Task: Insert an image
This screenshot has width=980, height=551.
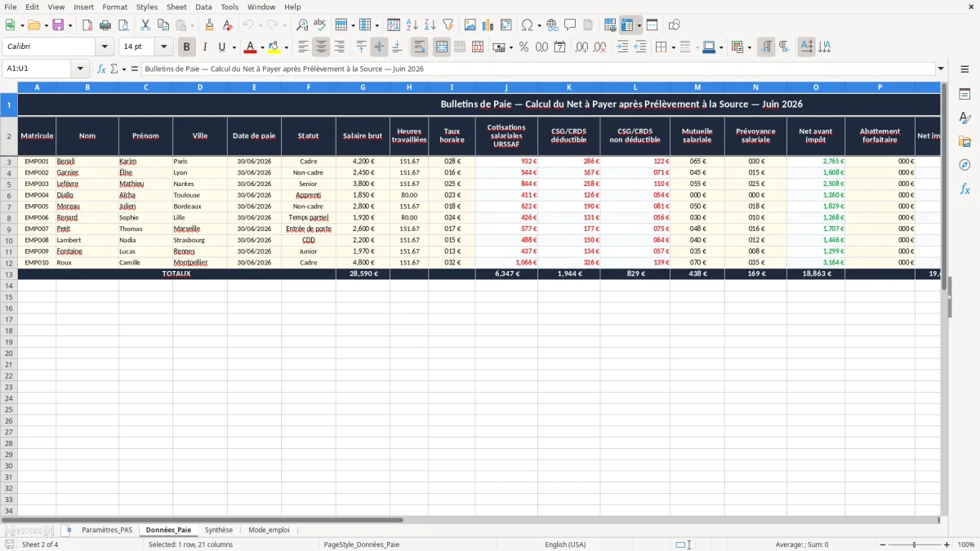Action: [470, 25]
